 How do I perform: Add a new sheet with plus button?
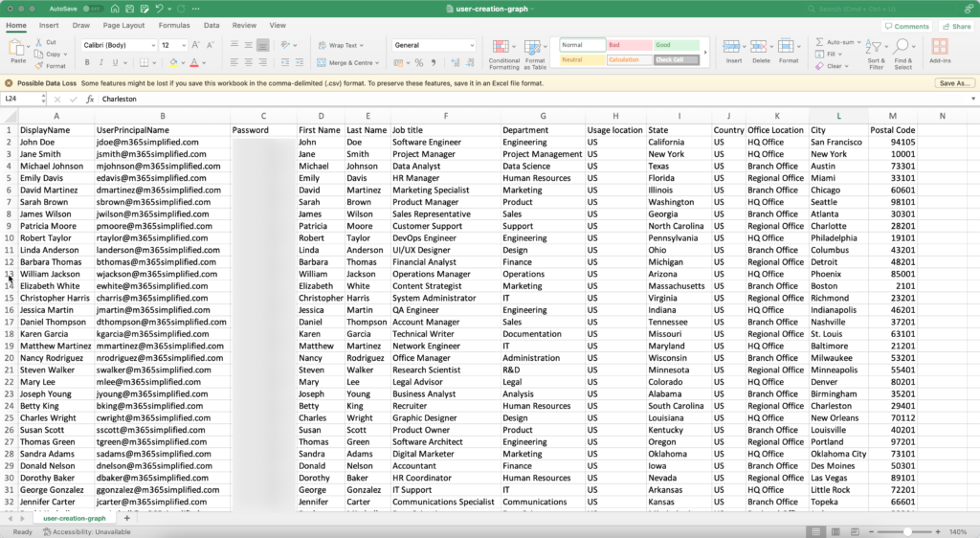coord(127,518)
